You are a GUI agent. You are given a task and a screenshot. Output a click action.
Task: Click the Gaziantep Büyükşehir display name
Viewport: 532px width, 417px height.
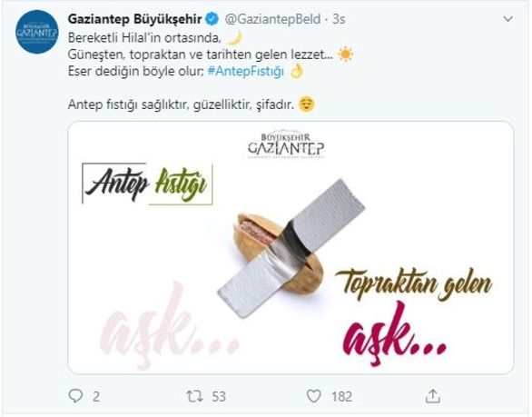click(134, 19)
